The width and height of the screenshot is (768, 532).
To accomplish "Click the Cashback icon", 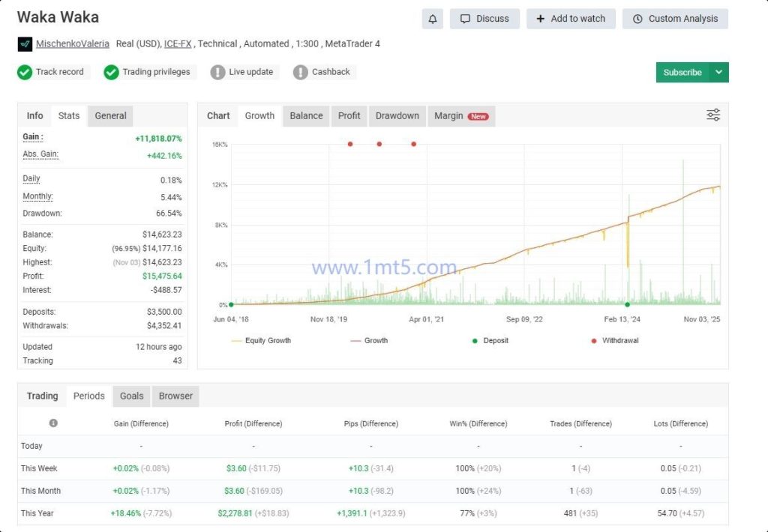I will (304, 72).
